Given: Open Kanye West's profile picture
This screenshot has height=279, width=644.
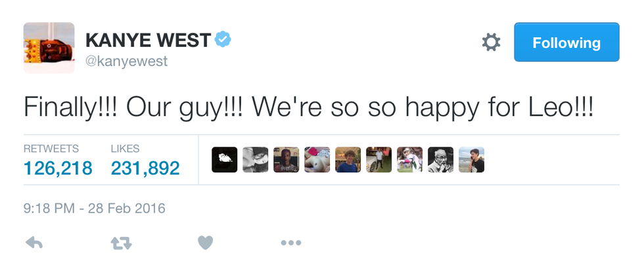Looking at the screenshot, I should (x=48, y=48).
